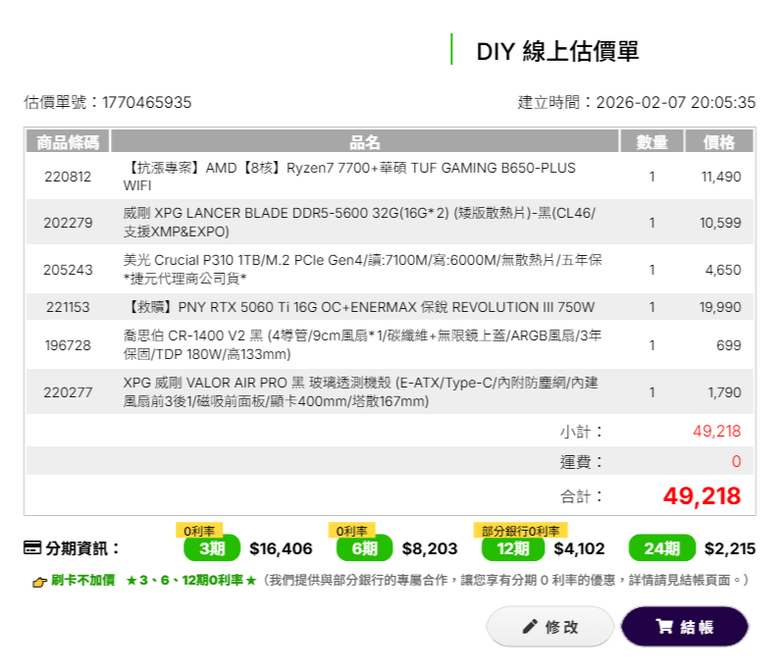Click the Crucial P310 1TB item name

point(363,269)
